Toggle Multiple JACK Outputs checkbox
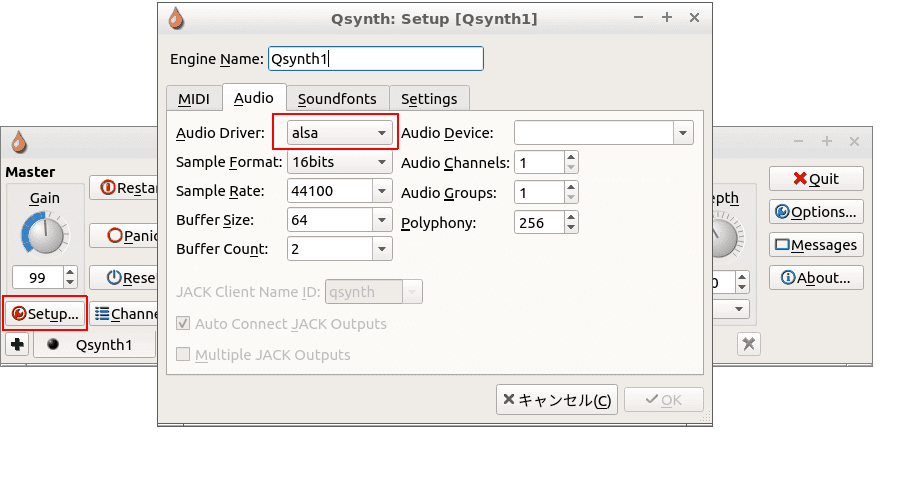This screenshot has height=500, width=900. [x=183, y=355]
